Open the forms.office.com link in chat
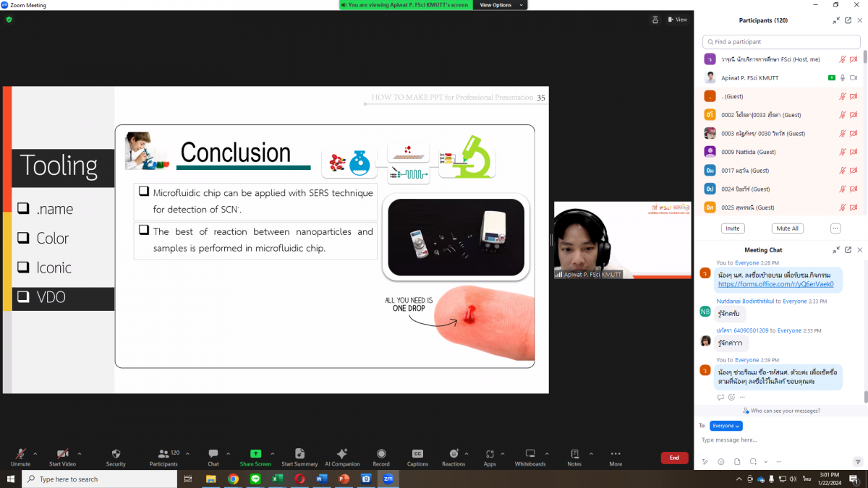 click(775, 284)
